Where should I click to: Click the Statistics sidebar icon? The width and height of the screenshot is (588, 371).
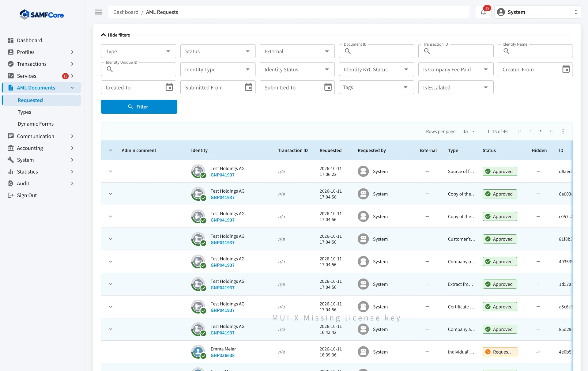pos(11,172)
